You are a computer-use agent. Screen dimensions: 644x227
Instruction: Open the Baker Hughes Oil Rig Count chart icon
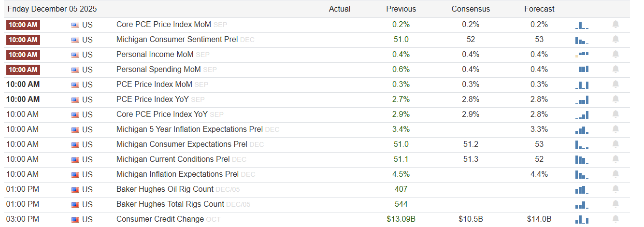(582, 189)
